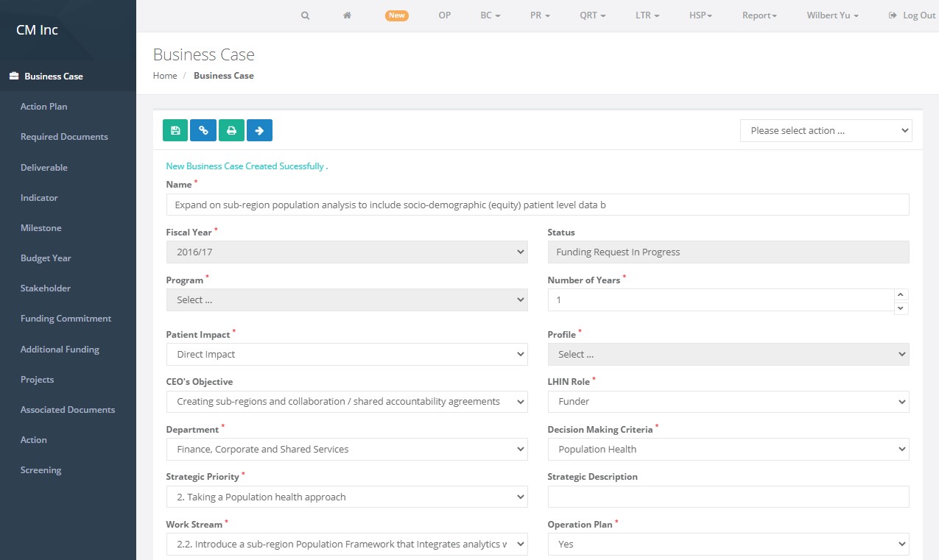The width and height of the screenshot is (939, 560).
Task: Click the search magnifier icon in navbar
Action: pyautogui.click(x=305, y=15)
